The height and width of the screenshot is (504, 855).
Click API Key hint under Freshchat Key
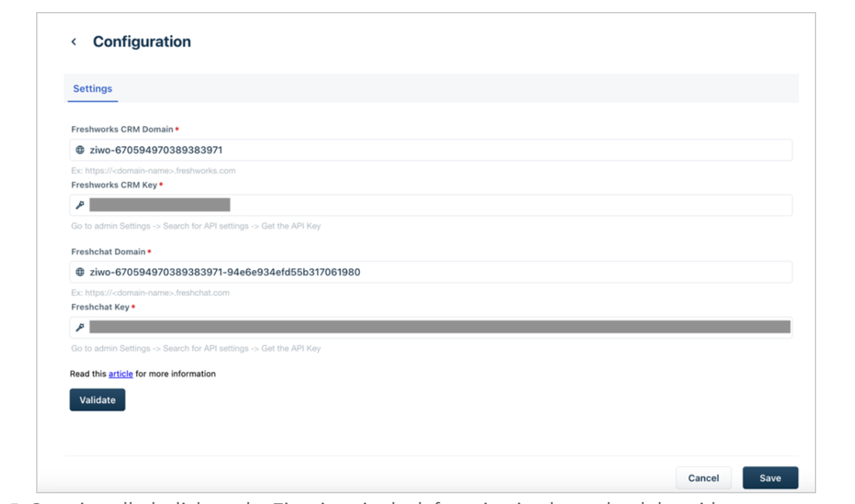(x=196, y=348)
